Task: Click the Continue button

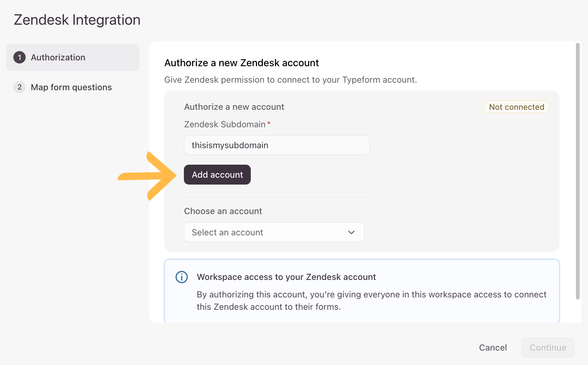Action: 548,348
